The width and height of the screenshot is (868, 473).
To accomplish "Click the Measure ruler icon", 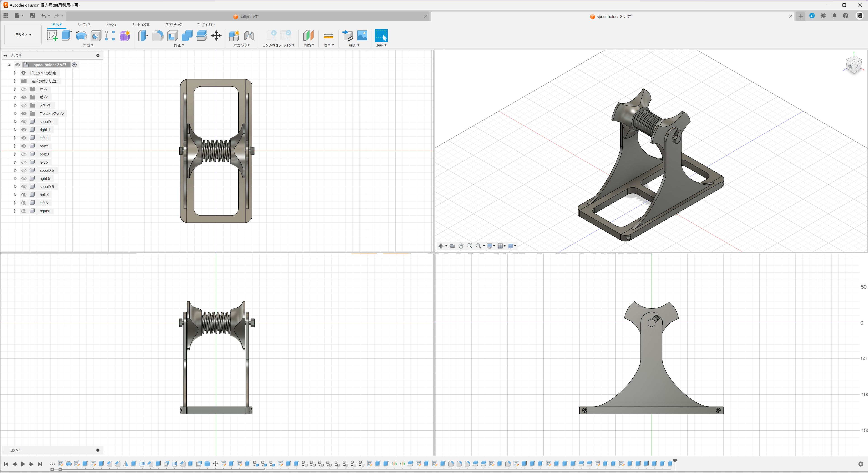I will pyautogui.click(x=328, y=35).
